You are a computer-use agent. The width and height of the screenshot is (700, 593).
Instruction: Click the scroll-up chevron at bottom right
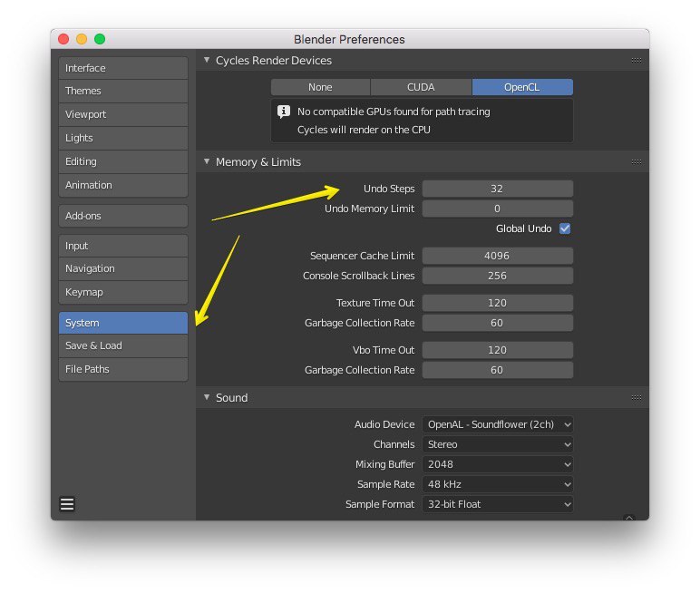(629, 518)
